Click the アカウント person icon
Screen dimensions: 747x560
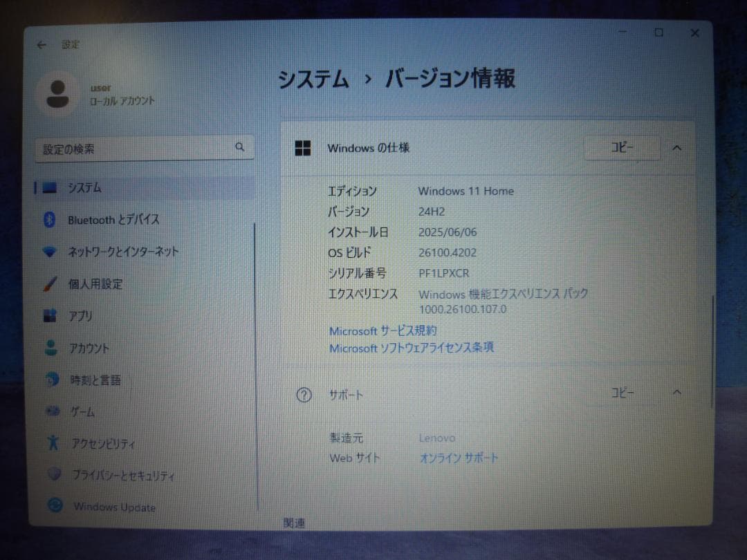pyautogui.click(x=50, y=348)
